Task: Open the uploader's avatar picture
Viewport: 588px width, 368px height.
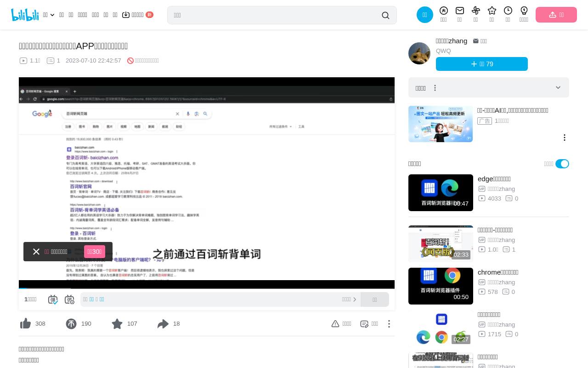Action: click(x=419, y=53)
